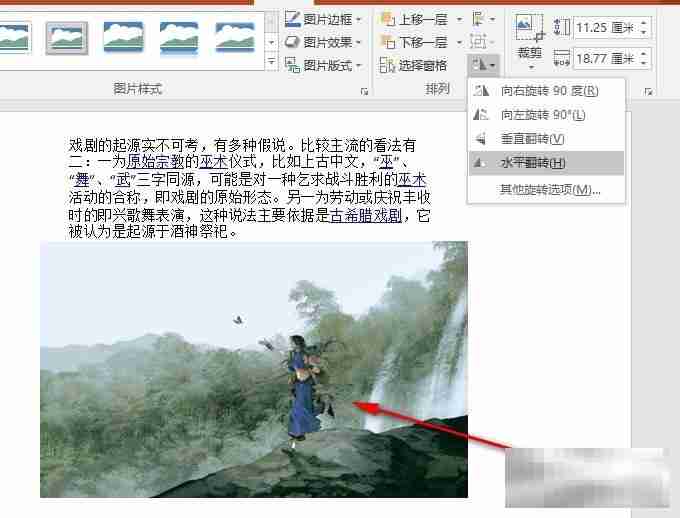The image size is (680, 518).
Task: Click the rotate right 90 menu icon
Action: tap(481, 91)
